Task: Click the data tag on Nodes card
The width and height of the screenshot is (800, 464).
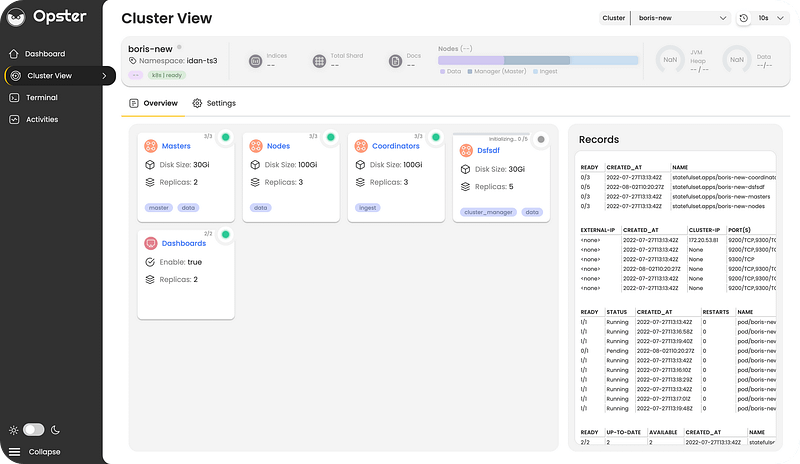Action: 261,208
